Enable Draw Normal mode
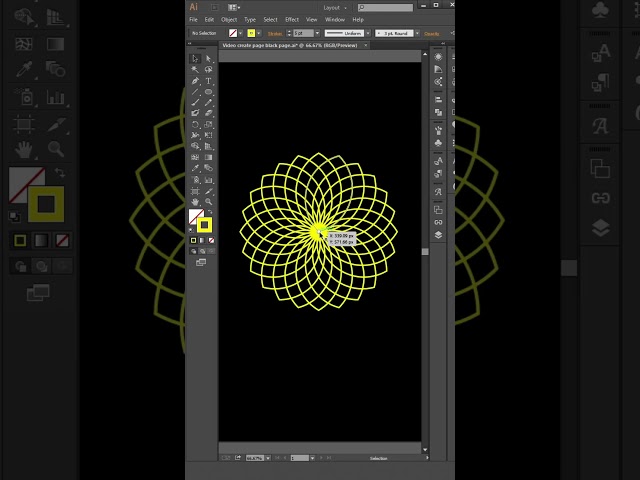 pyautogui.click(x=193, y=251)
